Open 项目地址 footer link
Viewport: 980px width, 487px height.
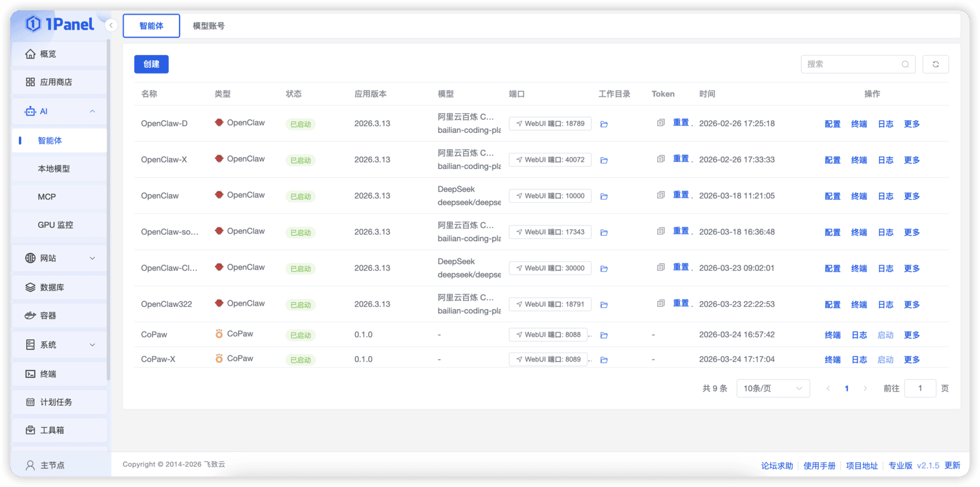point(862,466)
